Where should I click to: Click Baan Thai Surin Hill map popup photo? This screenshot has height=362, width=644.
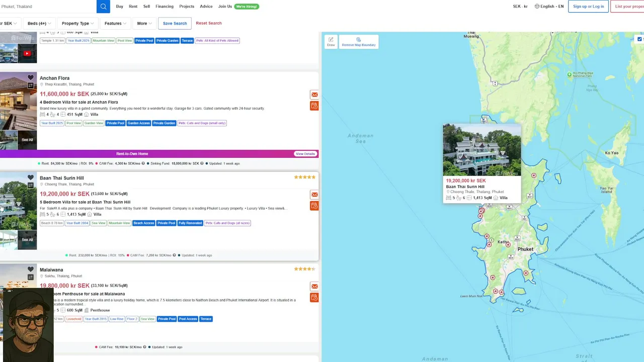pos(481,150)
